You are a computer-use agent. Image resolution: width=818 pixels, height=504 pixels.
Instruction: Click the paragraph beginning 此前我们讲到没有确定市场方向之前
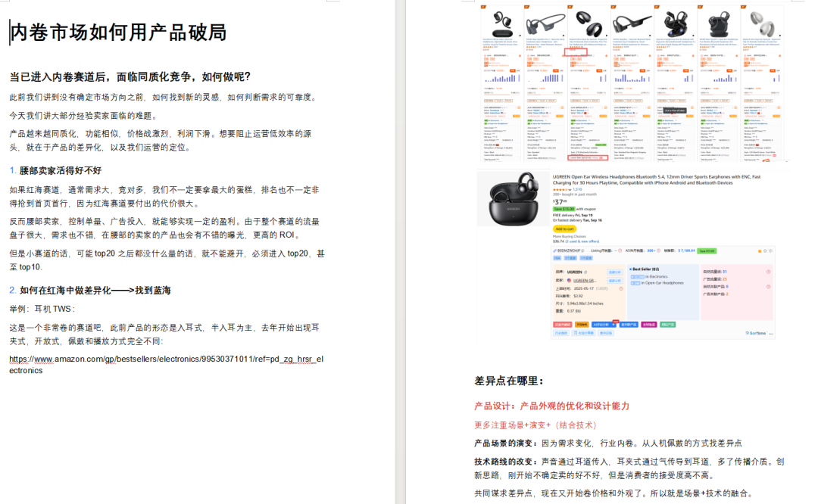[164, 97]
